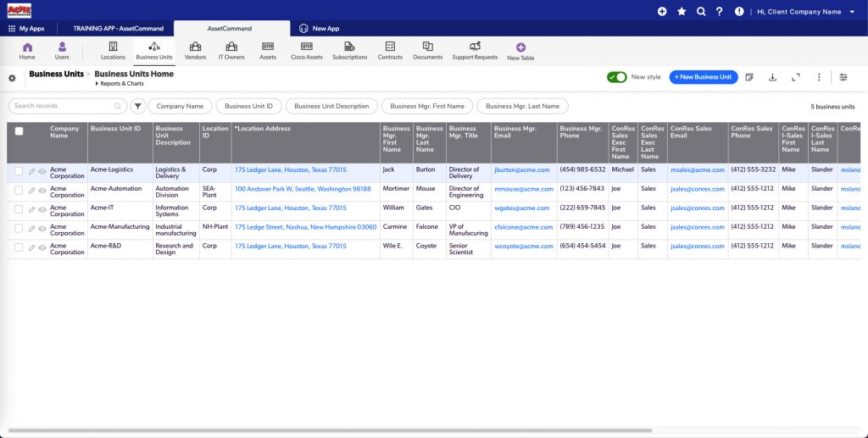Open the Vendors table icon
868x438 pixels.
195,47
